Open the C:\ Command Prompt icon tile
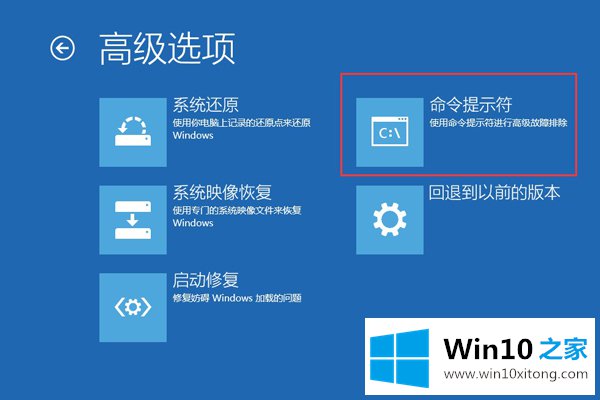The image size is (600, 400). [390, 132]
